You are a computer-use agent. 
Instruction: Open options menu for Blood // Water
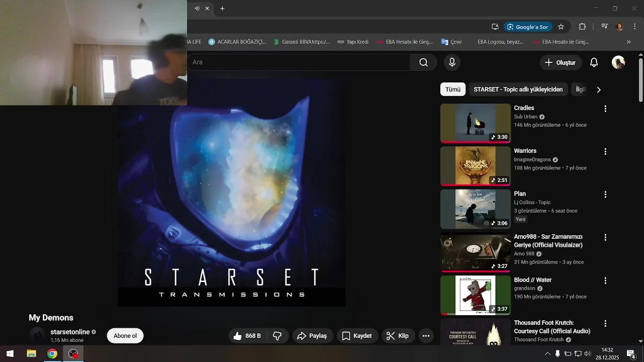(x=605, y=281)
